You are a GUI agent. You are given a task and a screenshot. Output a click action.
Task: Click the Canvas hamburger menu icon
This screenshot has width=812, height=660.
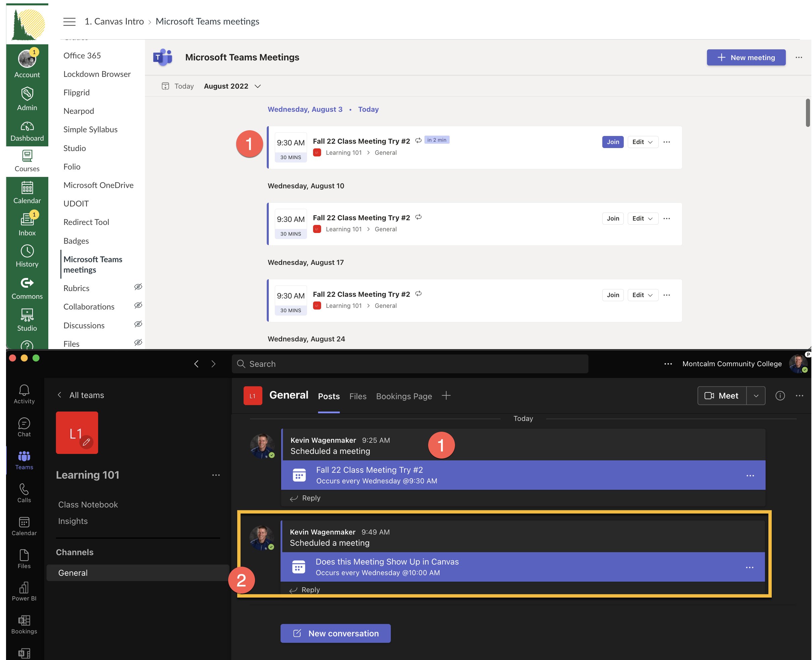pyautogui.click(x=69, y=22)
